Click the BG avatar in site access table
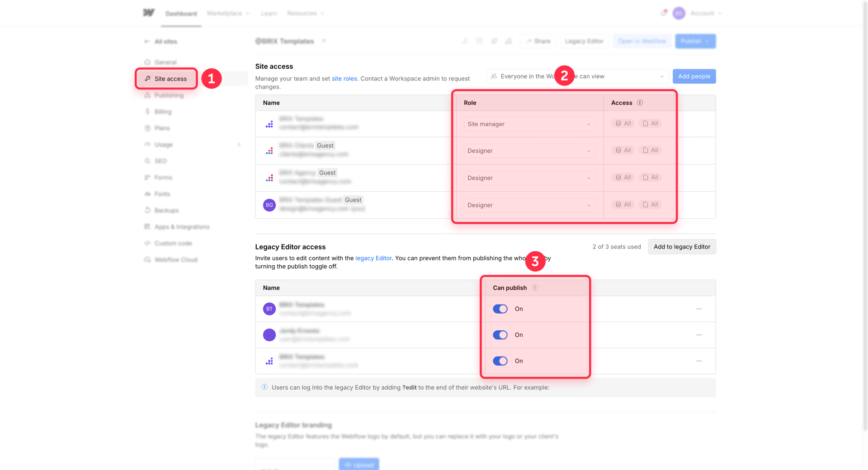 click(x=269, y=205)
